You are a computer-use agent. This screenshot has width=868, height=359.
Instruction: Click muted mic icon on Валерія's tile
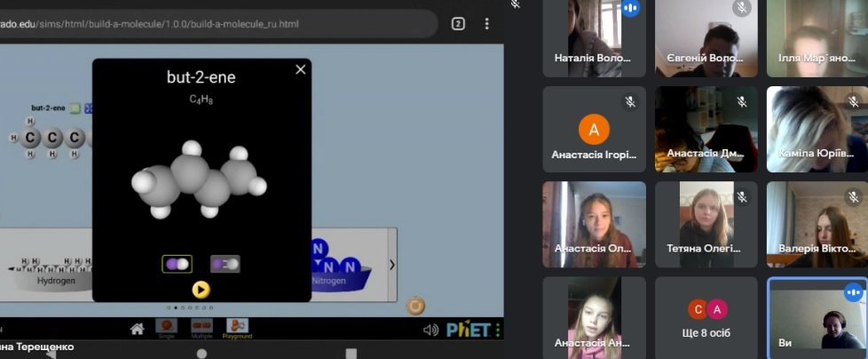[854, 196]
